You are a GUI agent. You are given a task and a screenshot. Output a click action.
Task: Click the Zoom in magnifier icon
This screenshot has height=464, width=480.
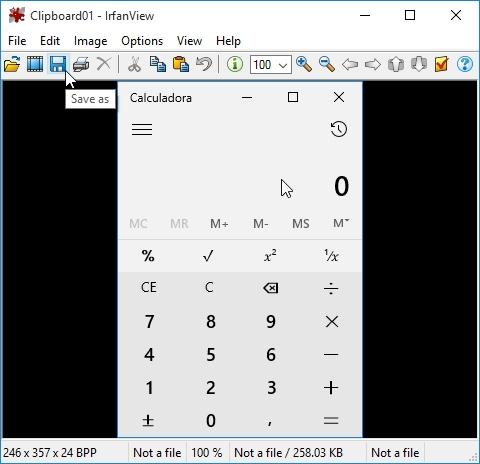click(304, 64)
